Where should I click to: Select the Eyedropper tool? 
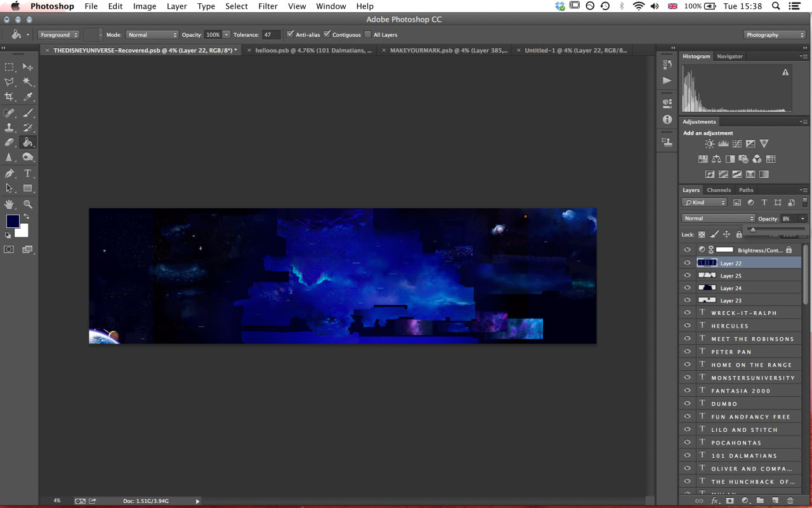pyautogui.click(x=28, y=97)
